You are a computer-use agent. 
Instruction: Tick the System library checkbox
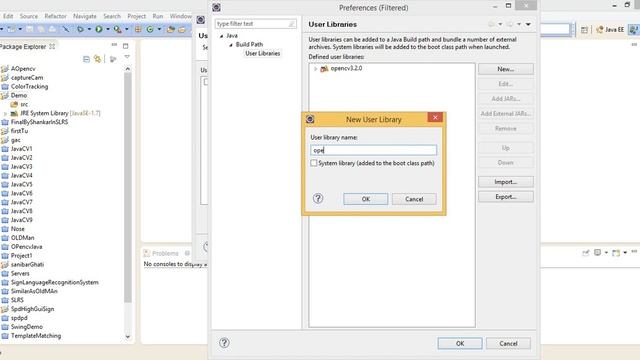[x=313, y=163]
